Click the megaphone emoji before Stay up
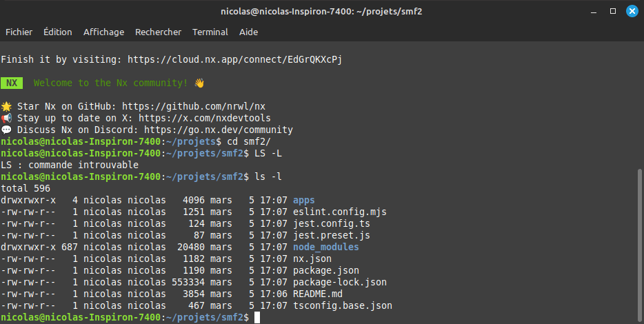644x324 pixels. tap(6, 118)
